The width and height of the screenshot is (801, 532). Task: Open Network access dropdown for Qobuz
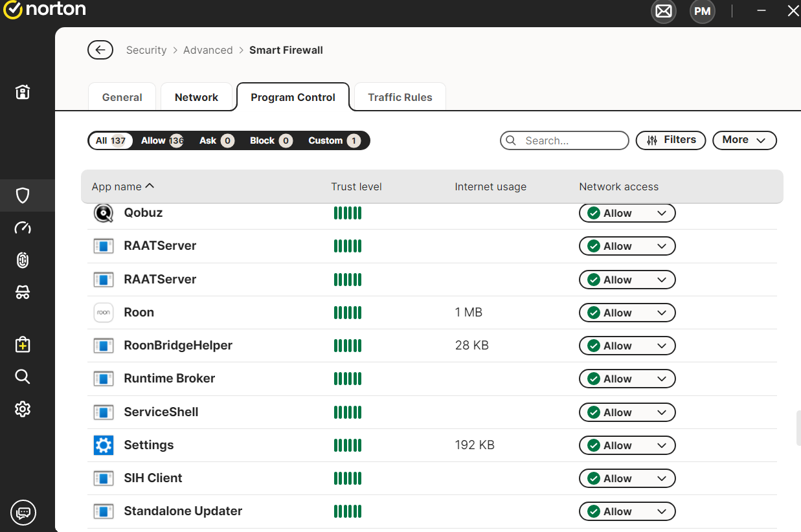(x=627, y=213)
